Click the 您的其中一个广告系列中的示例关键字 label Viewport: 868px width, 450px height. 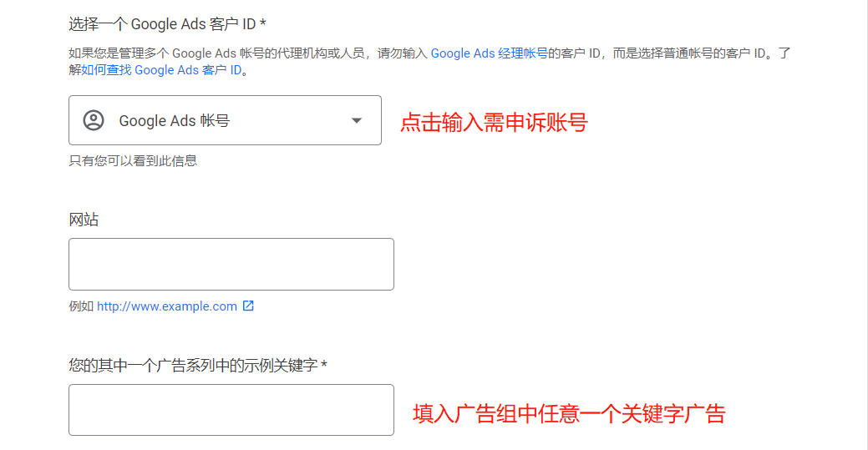[193, 365]
